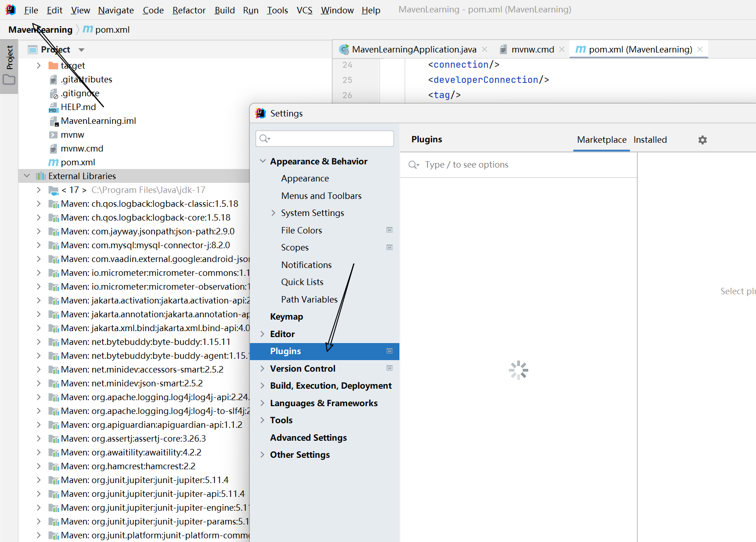Collapse Appearance & Behavior settings group
756x542 pixels.
click(263, 161)
